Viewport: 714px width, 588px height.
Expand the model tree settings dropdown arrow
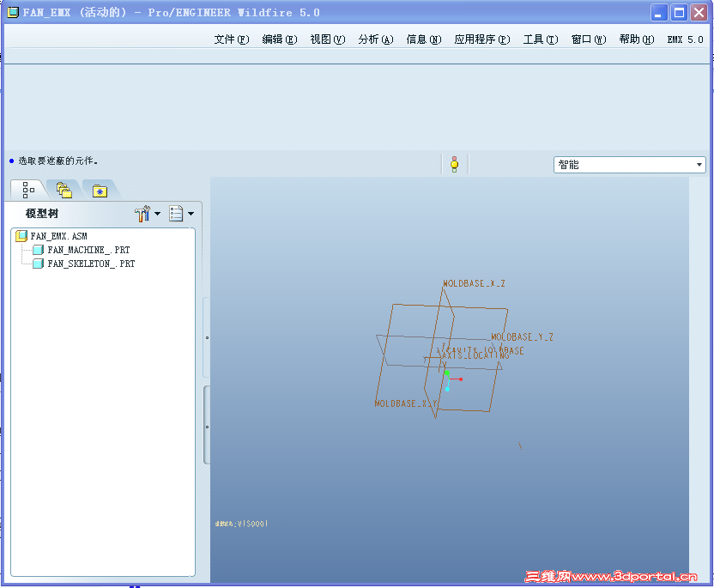pos(158,214)
